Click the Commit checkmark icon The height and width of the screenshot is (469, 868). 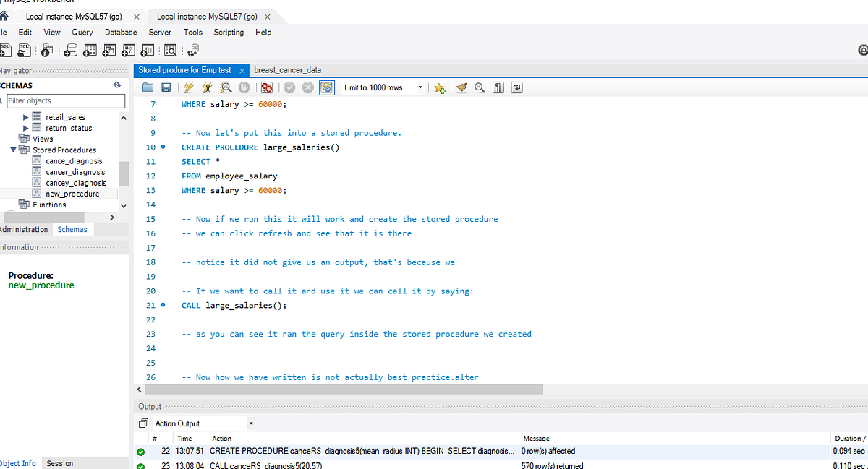(x=289, y=87)
